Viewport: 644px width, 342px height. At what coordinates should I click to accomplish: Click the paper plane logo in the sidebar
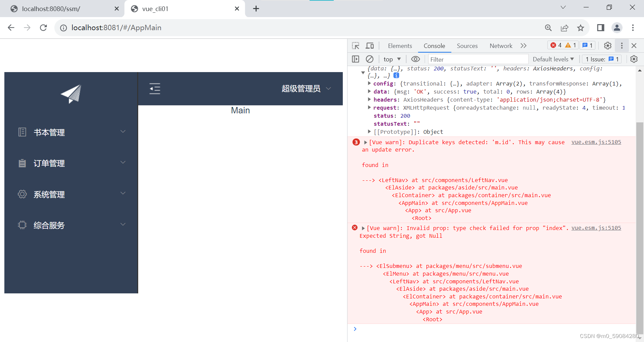70,94
